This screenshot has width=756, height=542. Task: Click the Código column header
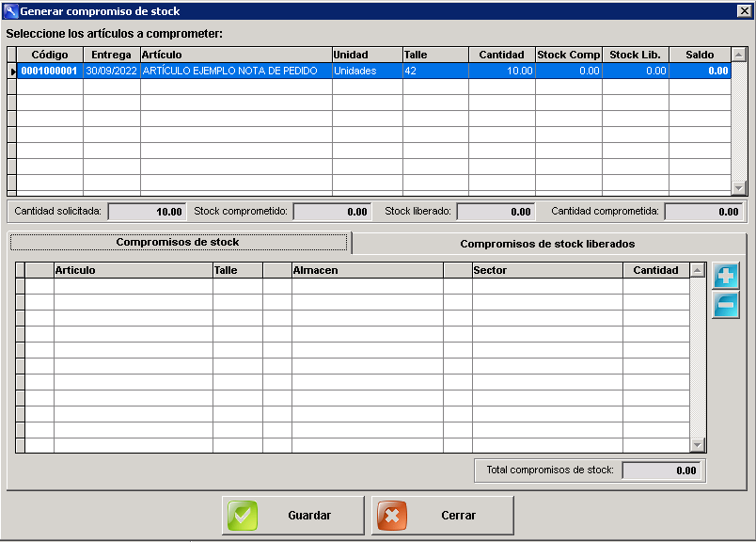tap(50, 55)
